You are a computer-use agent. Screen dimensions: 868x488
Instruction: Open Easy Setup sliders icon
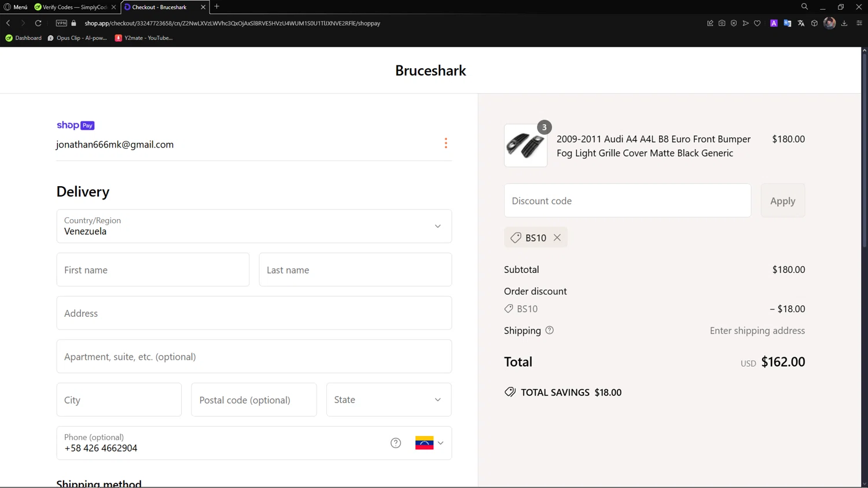coord(859,23)
